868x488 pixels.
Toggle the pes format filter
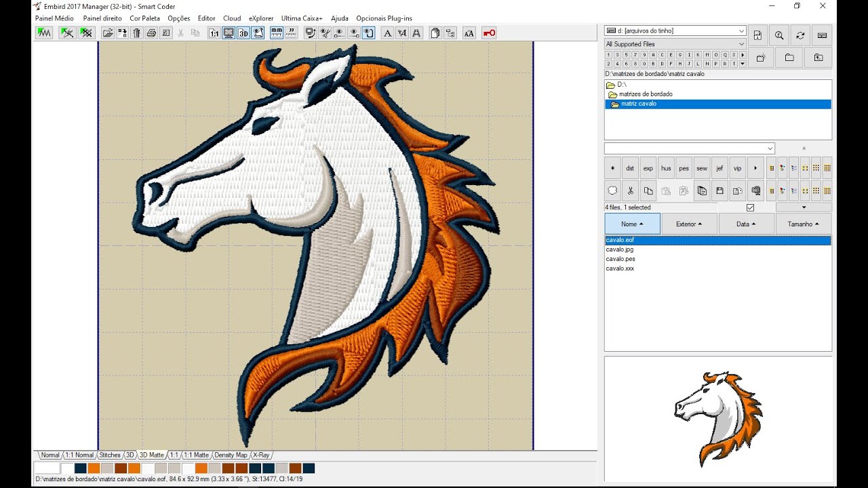coord(684,168)
